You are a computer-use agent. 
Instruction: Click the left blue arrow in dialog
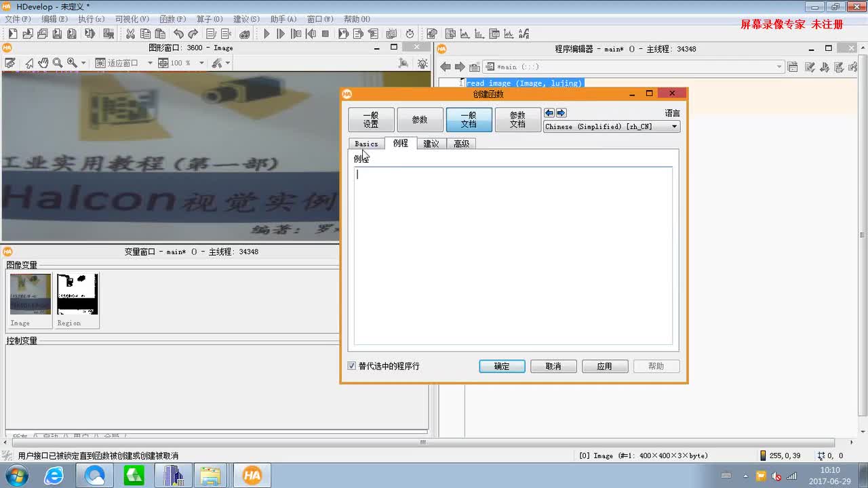[x=550, y=113]
